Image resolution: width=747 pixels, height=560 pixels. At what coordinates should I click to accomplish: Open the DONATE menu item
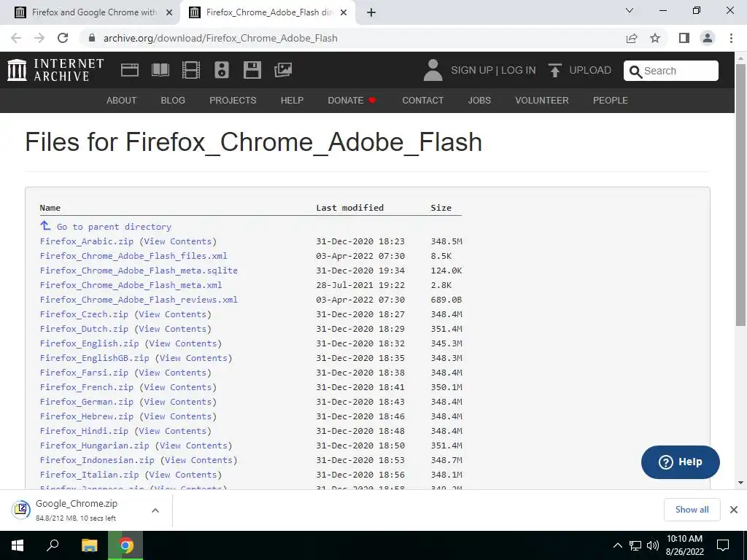(x=352, y=101)
